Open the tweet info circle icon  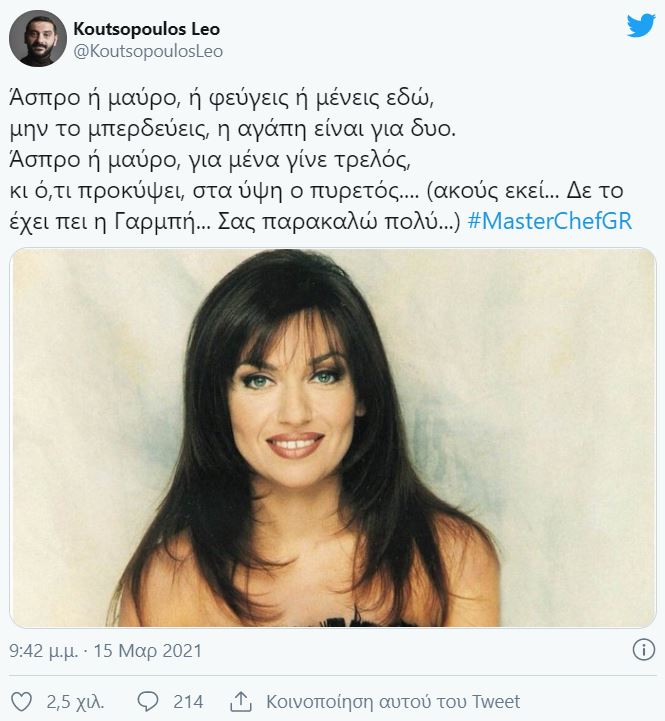(x=643, y=650)
